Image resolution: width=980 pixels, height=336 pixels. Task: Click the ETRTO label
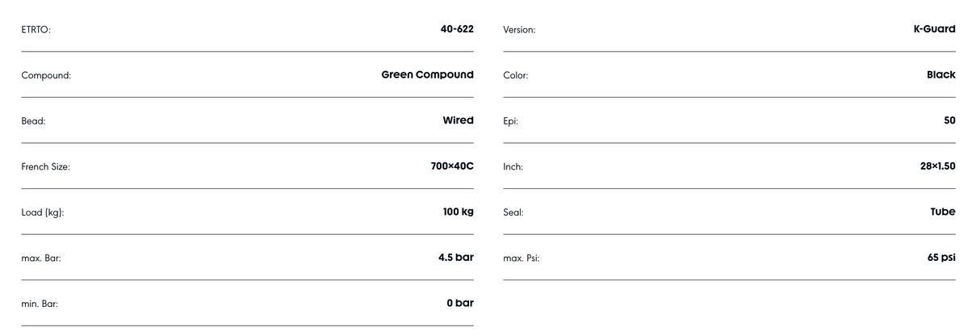click(36, 30)
